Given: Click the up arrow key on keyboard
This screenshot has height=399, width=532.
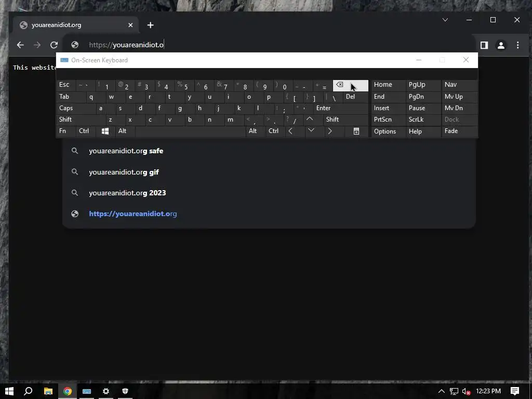Looking at the screenshot, I should (x=310, y=119).
